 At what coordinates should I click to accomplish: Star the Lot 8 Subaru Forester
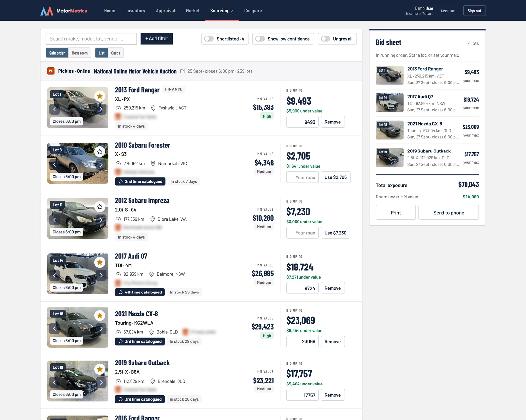100,152
